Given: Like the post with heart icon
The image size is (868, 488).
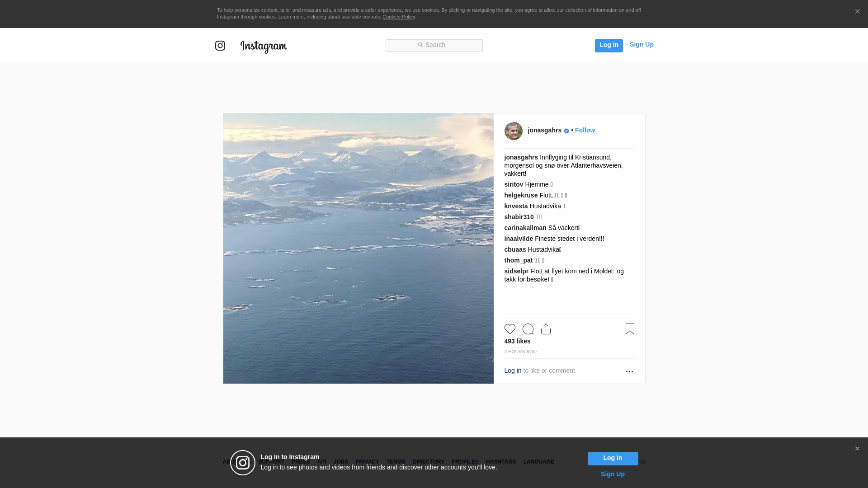Looking at the screenshot, I should (509, 329).
